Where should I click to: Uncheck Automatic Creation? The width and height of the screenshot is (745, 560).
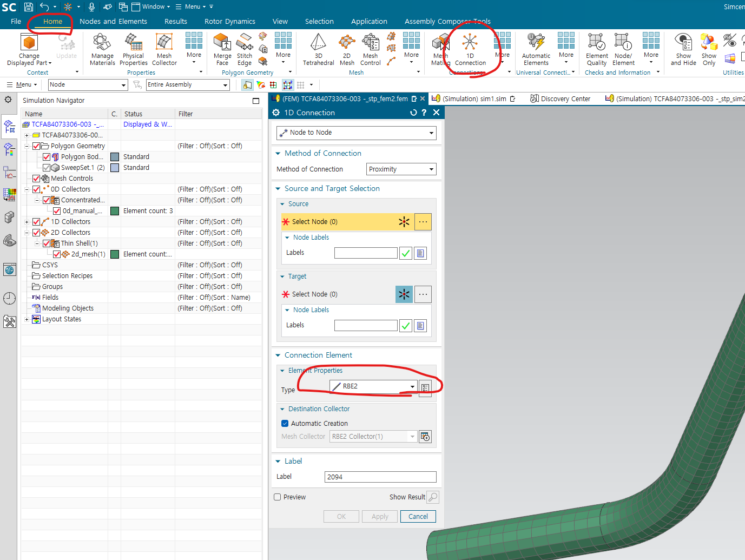285,424
